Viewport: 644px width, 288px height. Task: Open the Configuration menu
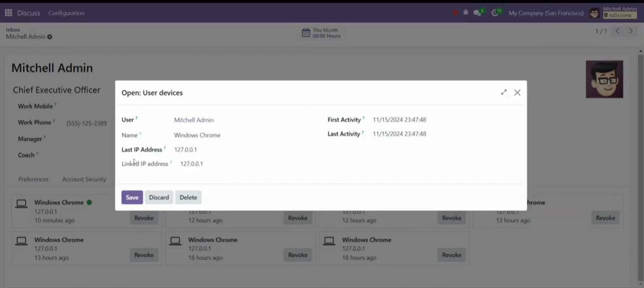[x=66, y=13]
